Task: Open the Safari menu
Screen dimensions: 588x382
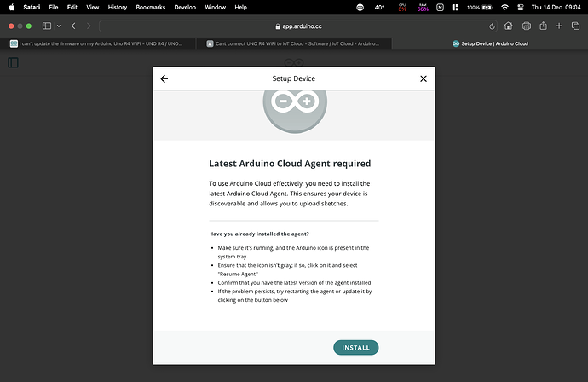Action: (x=32, y=7)
